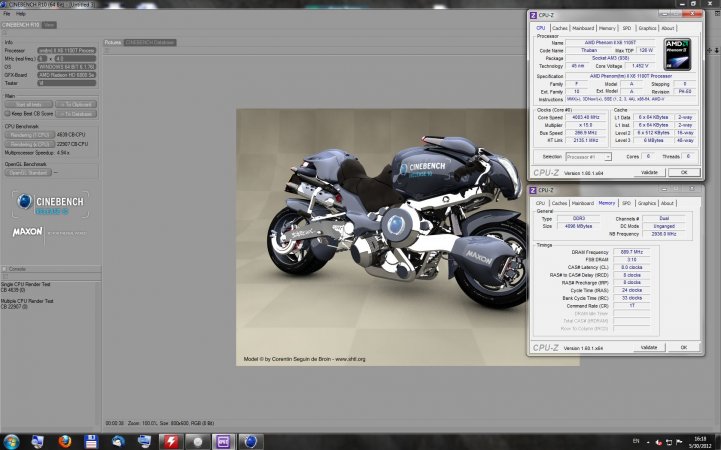Click the action center flag tray icon

tap(679, 442)
